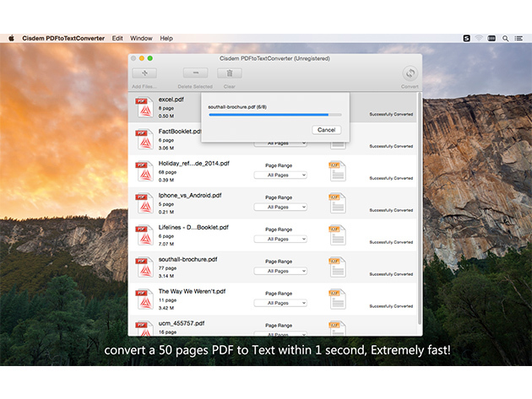Screen dimensions: 532x399
Task: Open the Edit menu
Action: tap(117, 38)
